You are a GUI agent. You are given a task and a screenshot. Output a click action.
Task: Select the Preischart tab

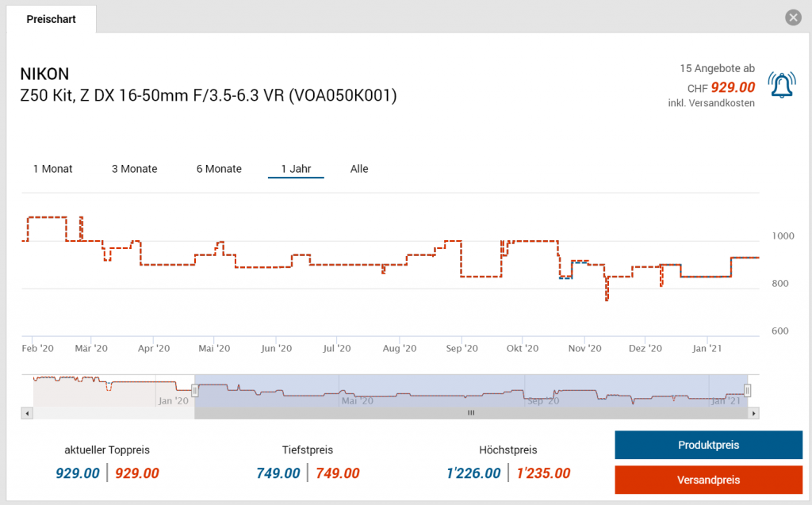click(x=52, y=19)
